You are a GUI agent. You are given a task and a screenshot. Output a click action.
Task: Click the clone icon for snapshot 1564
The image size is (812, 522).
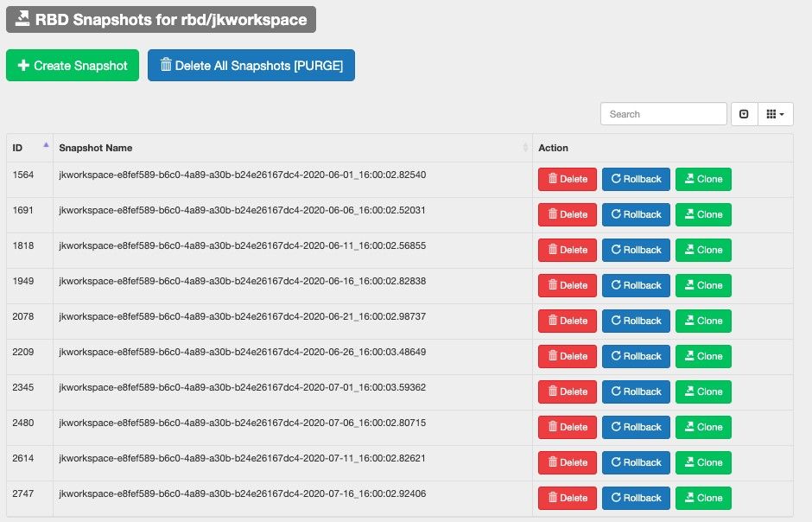point(689,179)
